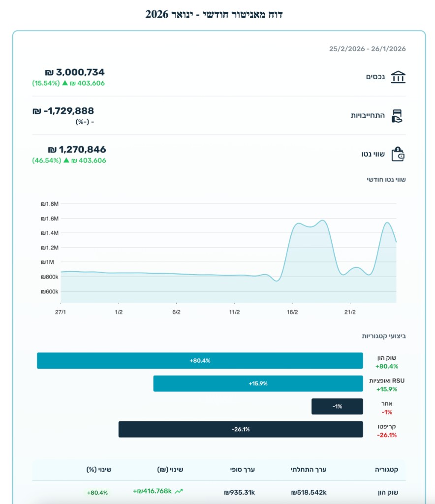The width and height of the screenshot is (435, 504).
Task: Click the dark -26.1% קריפטו bar
Action: (x=241, y=429)
